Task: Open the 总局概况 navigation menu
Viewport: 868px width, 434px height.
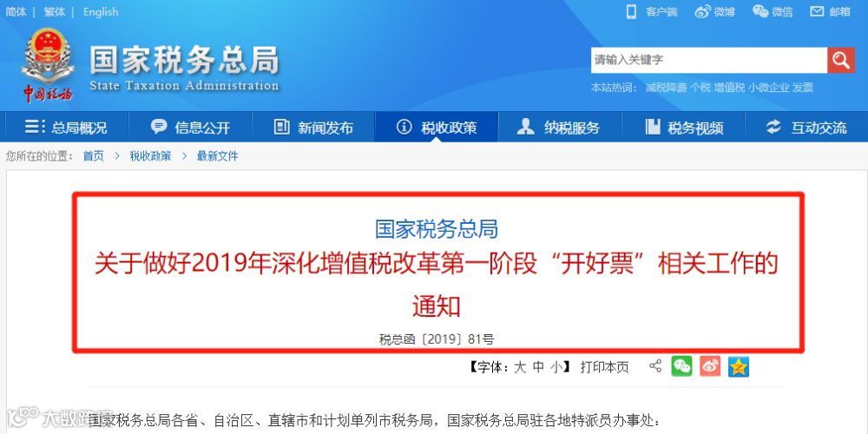Action: pos(67,128)
